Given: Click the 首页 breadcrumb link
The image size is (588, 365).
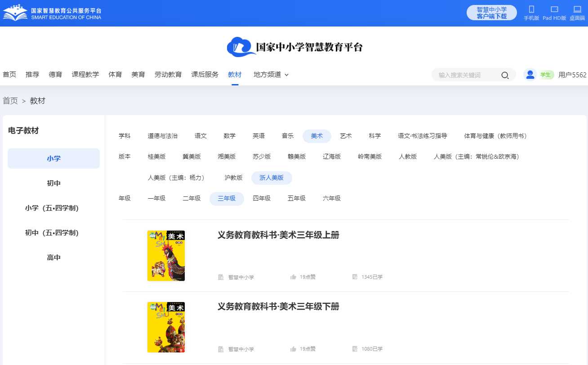Looking at the screenshot, I should (x=10, y=101).
